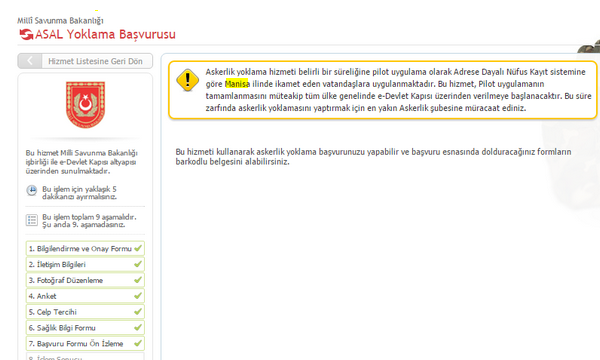This screenshot has height=360, width=600.
Task: Click the red ASAL refresh logo icon
Action: pyautogui.click(x=26, y=34)
